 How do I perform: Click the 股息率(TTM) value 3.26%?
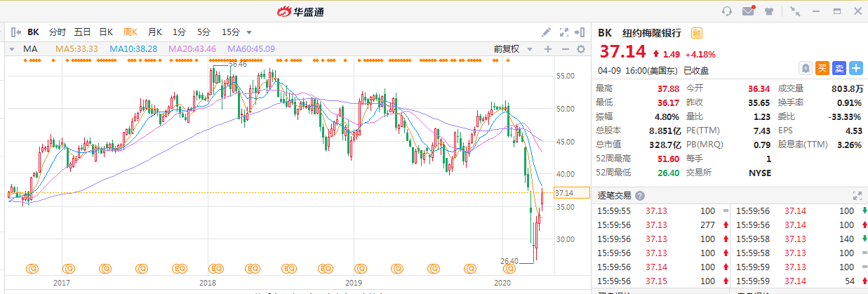(850, 145)
